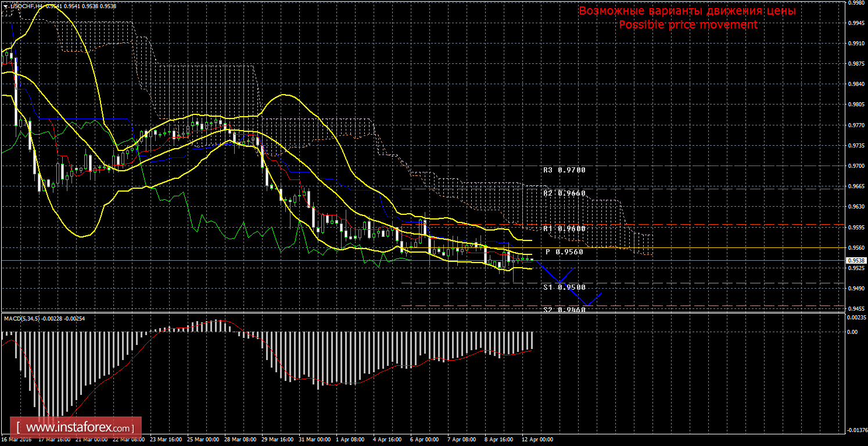Click the 6 Apr 00:00 time label

coord(426,440)
